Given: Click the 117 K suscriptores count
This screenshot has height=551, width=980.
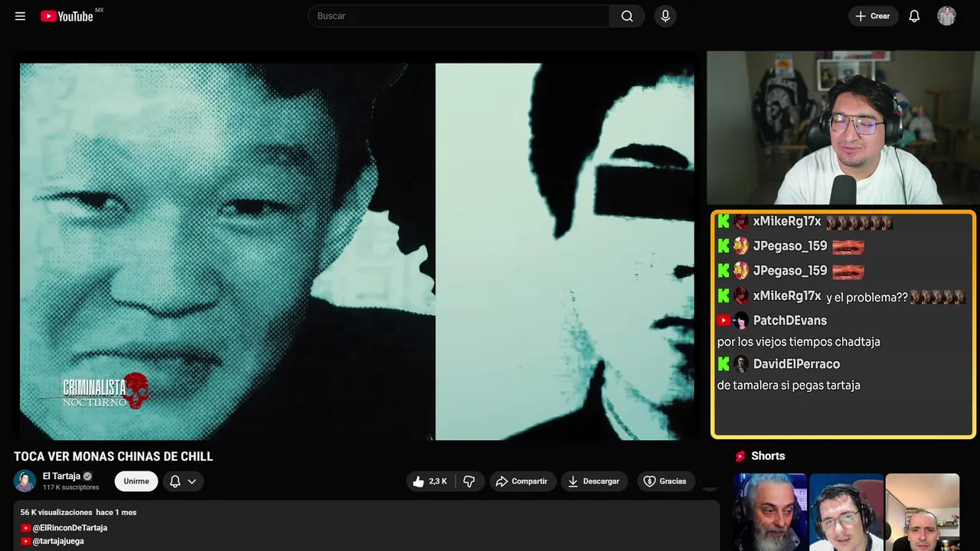Looking at the screenshot, I should (x=71, y=487).
